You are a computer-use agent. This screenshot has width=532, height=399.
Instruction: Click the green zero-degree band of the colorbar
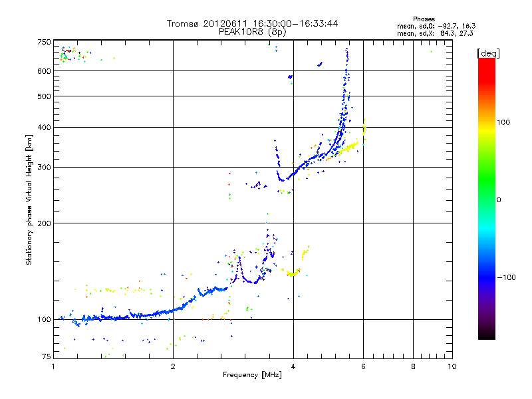coord(487,199)
